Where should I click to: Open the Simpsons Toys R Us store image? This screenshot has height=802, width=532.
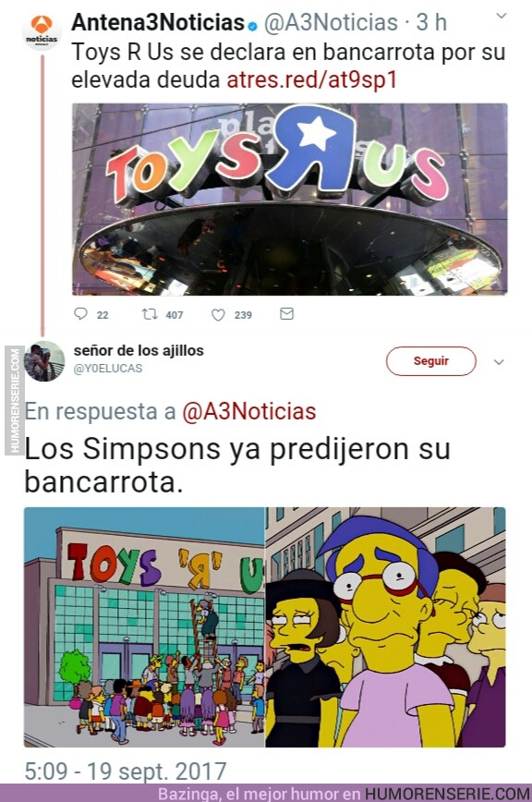coord(144,627)
